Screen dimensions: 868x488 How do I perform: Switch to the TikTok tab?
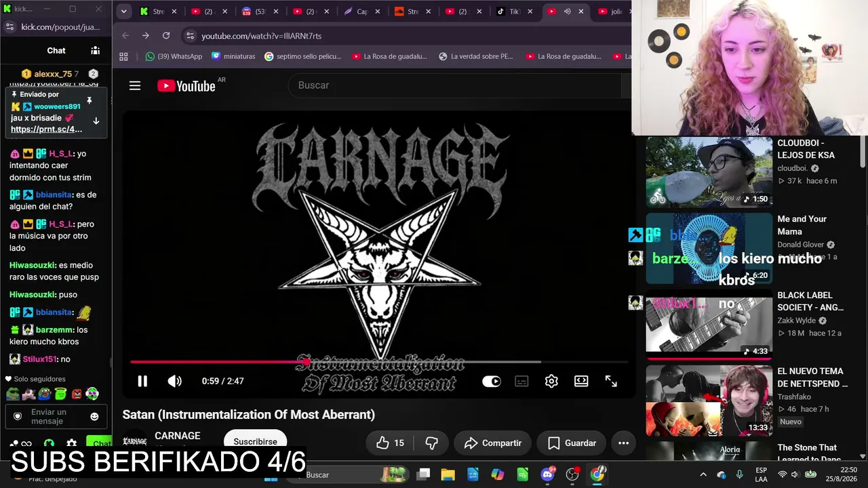(x=514, y=12)
